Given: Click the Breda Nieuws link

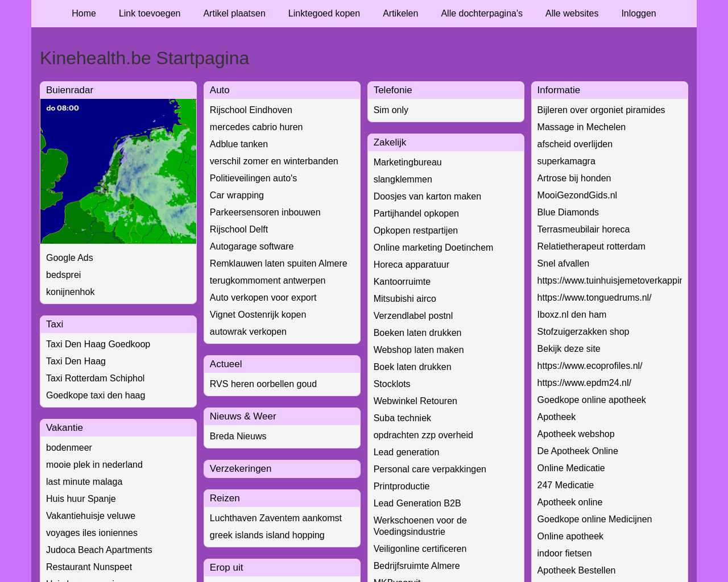Looking at the screenshot, I should pos(238,436).
